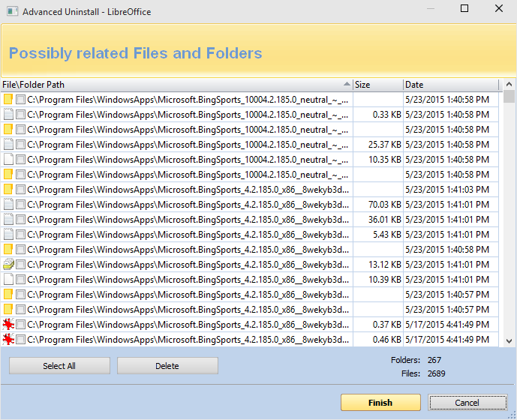Click the file icon of the 70.03 KB row

(8, 205)
